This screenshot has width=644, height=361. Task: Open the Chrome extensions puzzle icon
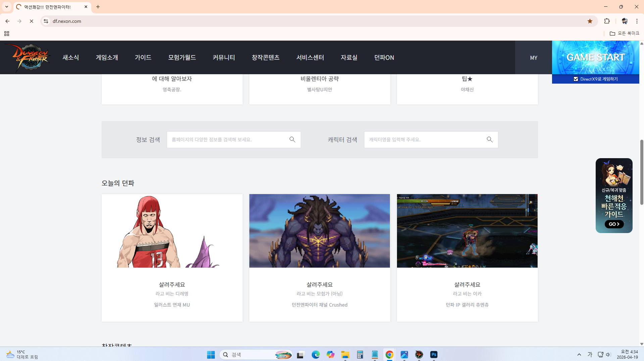pyautogui.click(x=607, y=21)
